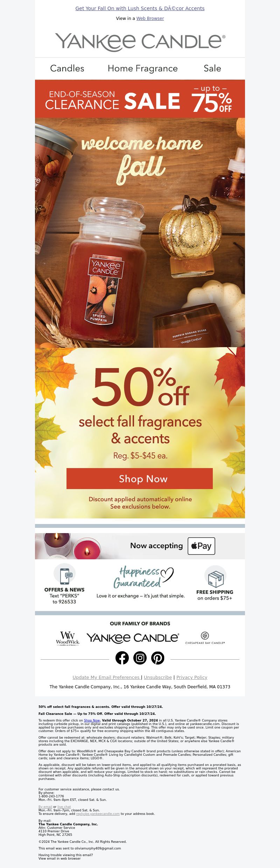Viewport: 280px width, 868px height.
Task: Click the Unsubscribe link
Action: click(x=158, y=677)
